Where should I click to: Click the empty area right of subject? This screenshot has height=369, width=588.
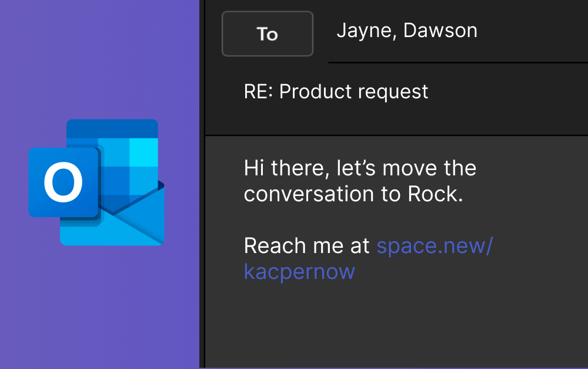(512, 92)
